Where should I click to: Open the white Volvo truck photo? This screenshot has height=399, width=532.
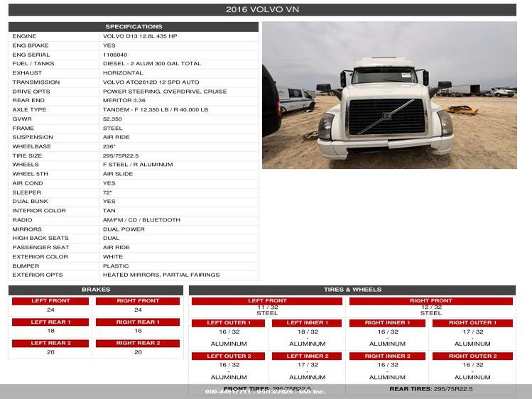[x=389, y=95]
